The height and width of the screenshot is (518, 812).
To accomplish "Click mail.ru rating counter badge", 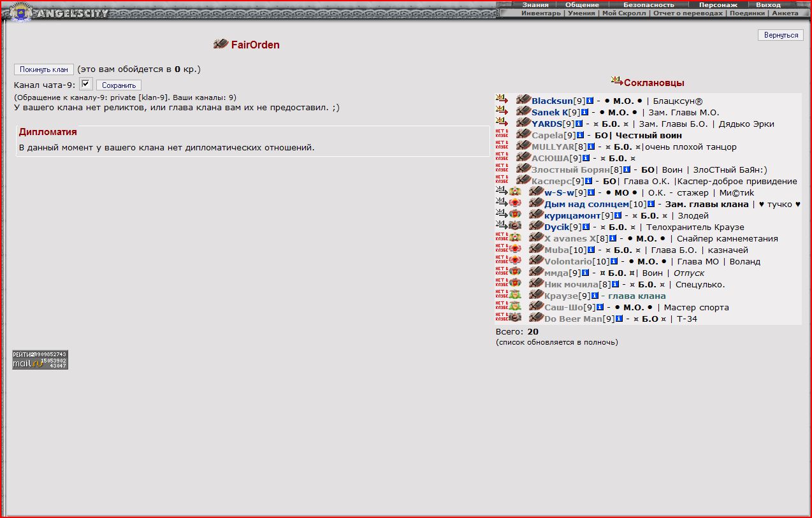I will click(x=40, y=359).
